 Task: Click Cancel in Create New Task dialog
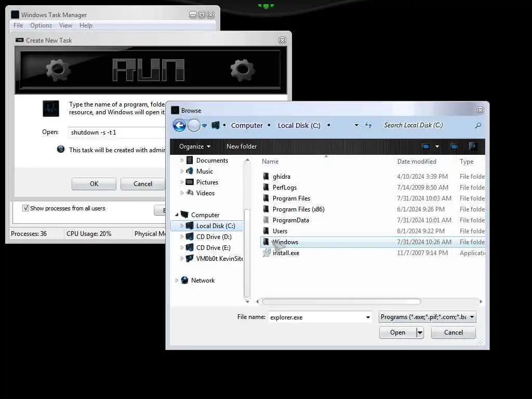click(142, 184)
